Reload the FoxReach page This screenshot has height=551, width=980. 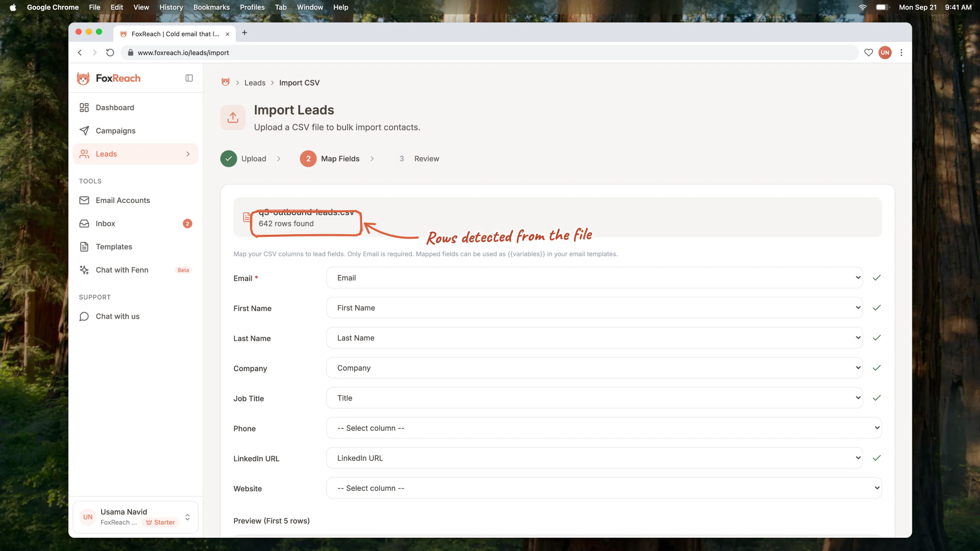coord(110,52)
